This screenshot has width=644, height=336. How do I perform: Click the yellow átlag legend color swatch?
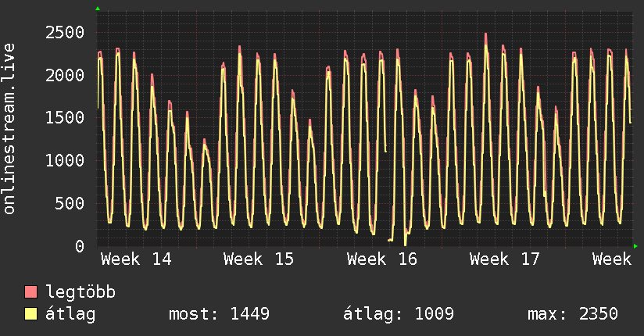pos(30,314)
